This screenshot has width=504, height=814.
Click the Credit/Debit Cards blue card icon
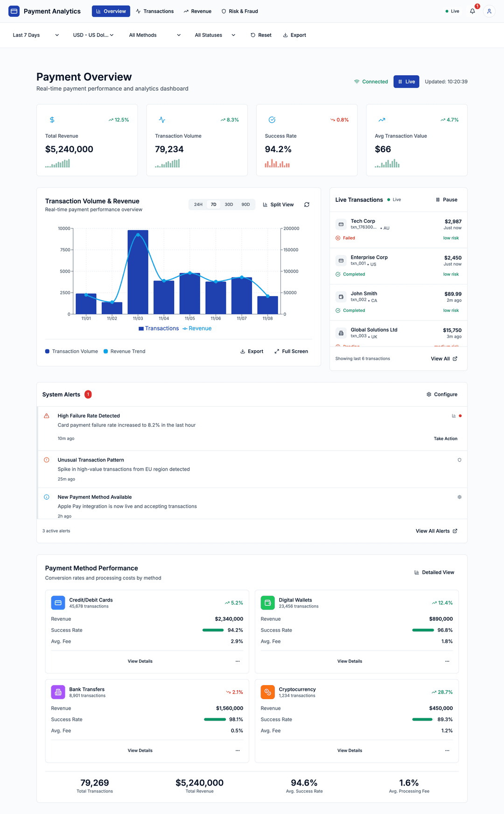pos(58,603)
